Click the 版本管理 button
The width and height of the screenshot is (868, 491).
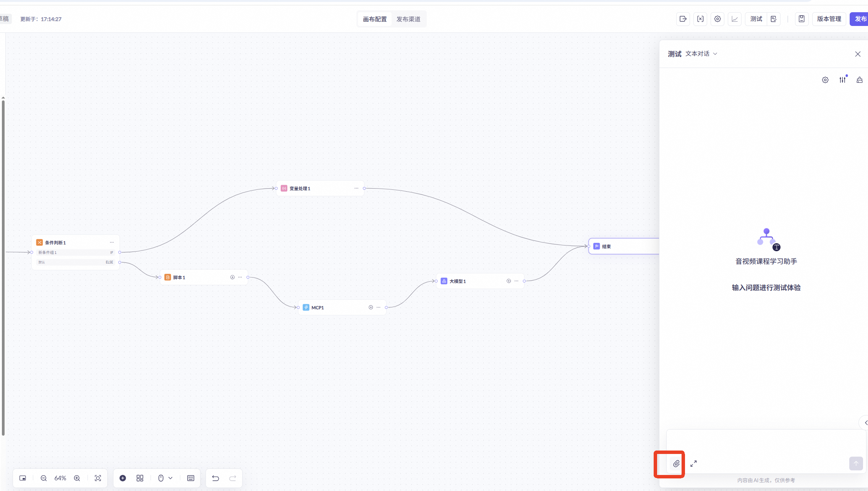[829, 19]
